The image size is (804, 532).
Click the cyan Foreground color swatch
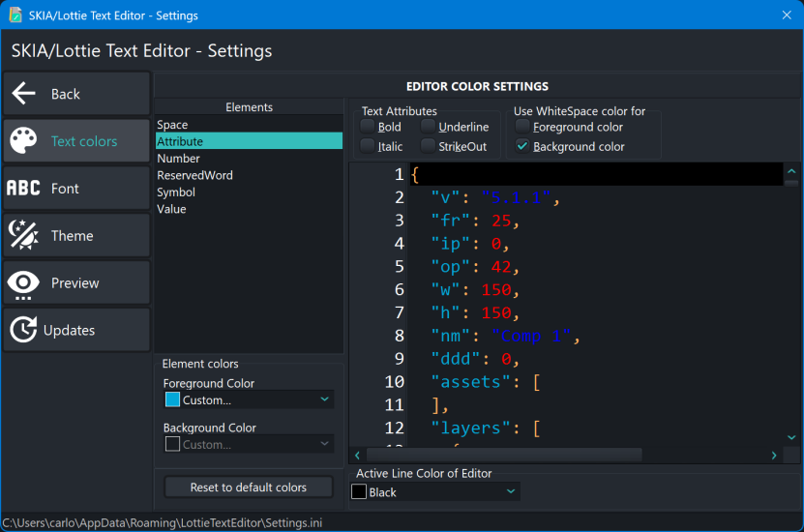[x=173, y=399]
